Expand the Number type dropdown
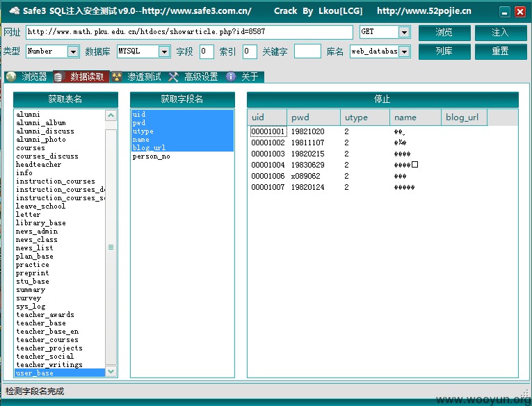Image resolution: width=532 pixels, height=406 pixels. [72, 51]
